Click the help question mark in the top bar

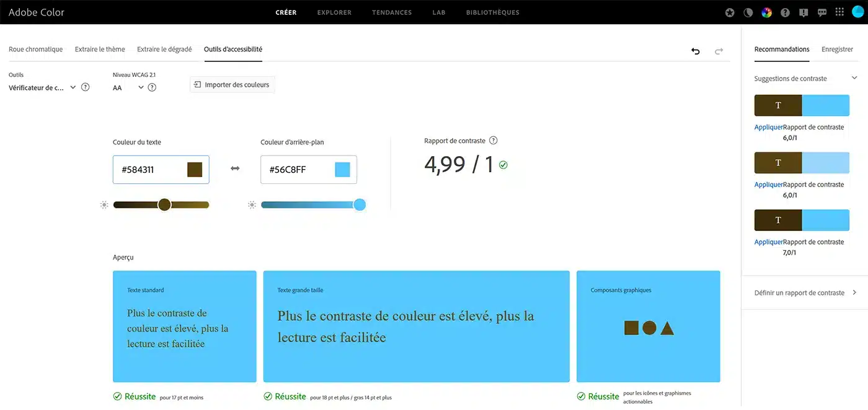pyautogui.click(x=785, y=12)
